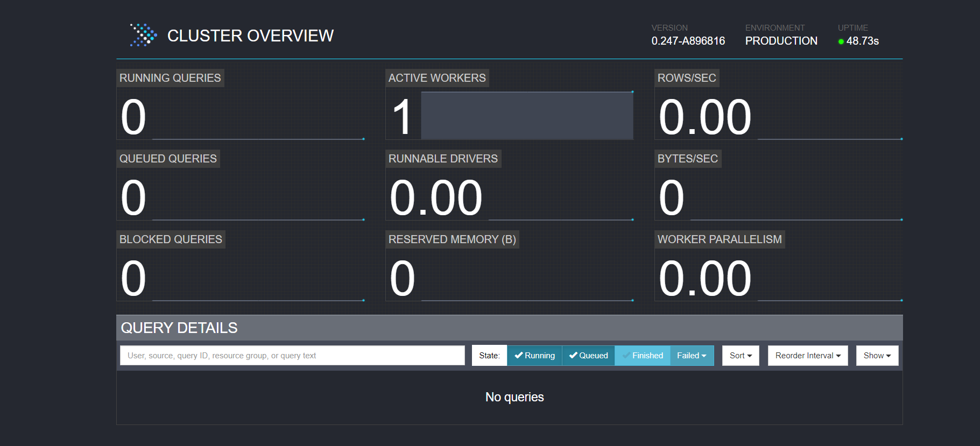Click the VERSION header label
980x446 pixels.
pyautogui.click(x=669, y=28)
